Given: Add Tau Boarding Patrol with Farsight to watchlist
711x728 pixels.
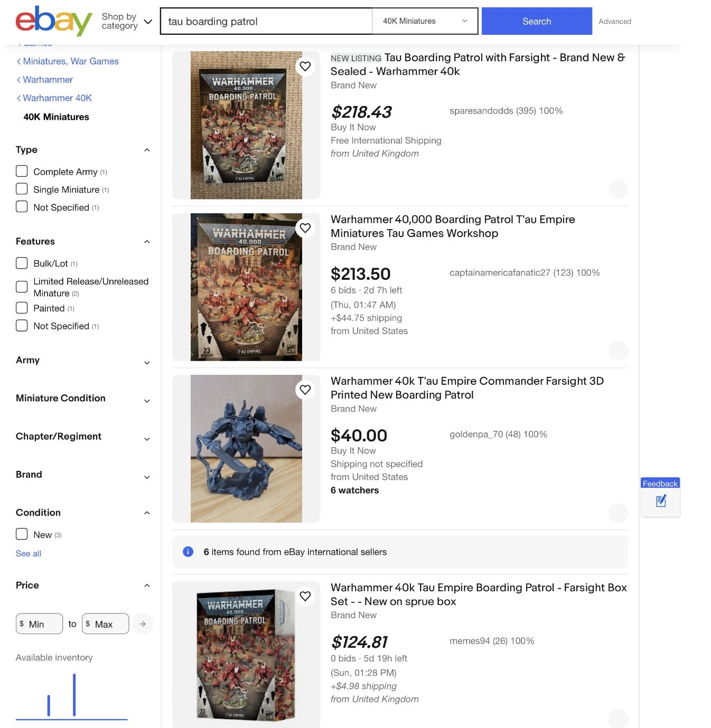Looking at the screenshot, I should click(x=305, y=66).
